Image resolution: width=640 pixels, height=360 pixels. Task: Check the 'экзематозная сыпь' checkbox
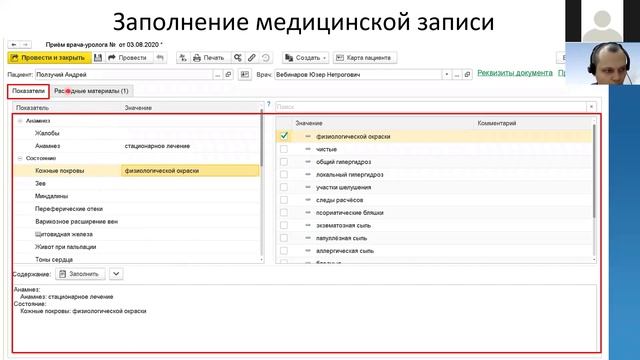click(x=284, y=225)
